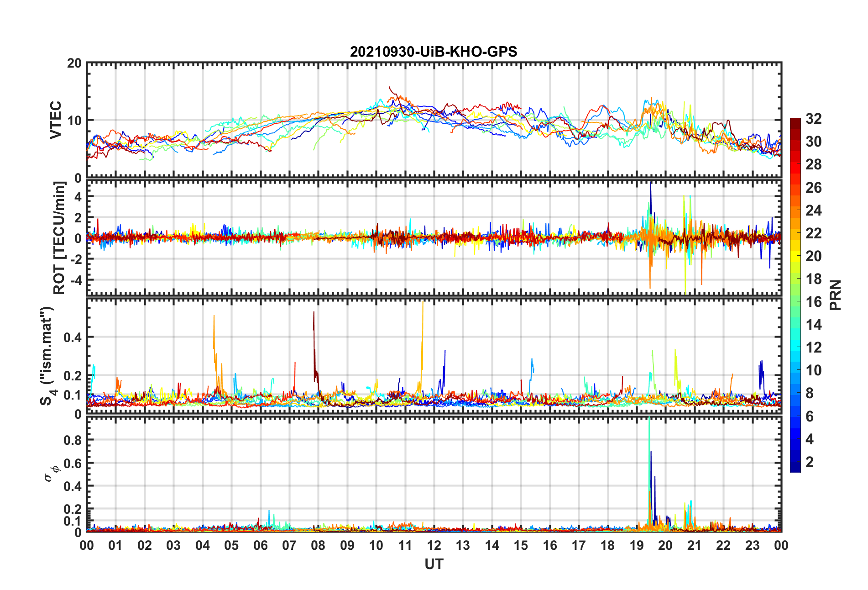Click sigma-phi axis tick label 0.8
Image resolution: width=868 pixels, height=590 pixels.
pos(73,440)
